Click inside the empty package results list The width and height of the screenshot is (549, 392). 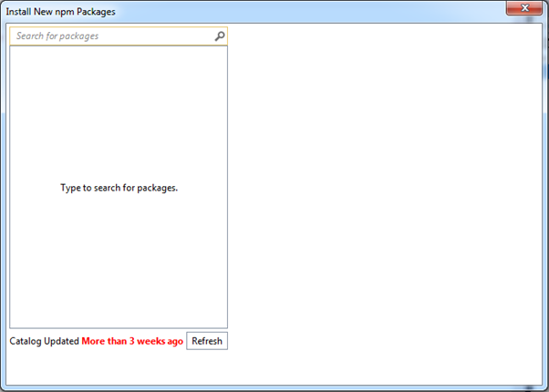(x=119, y=109)
